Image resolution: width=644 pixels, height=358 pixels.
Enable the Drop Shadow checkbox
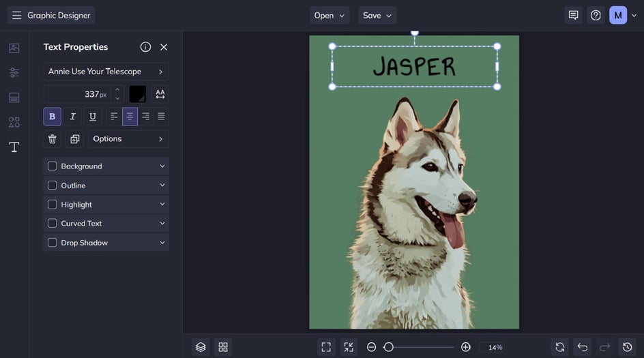tap(53, 243)
